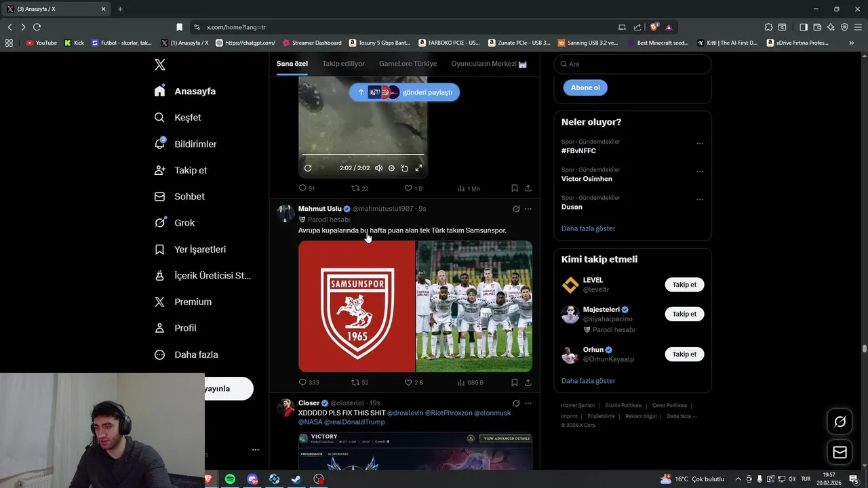Reply to the video post with 51 comments
This screenshot has width=868, height=488.
307,188
